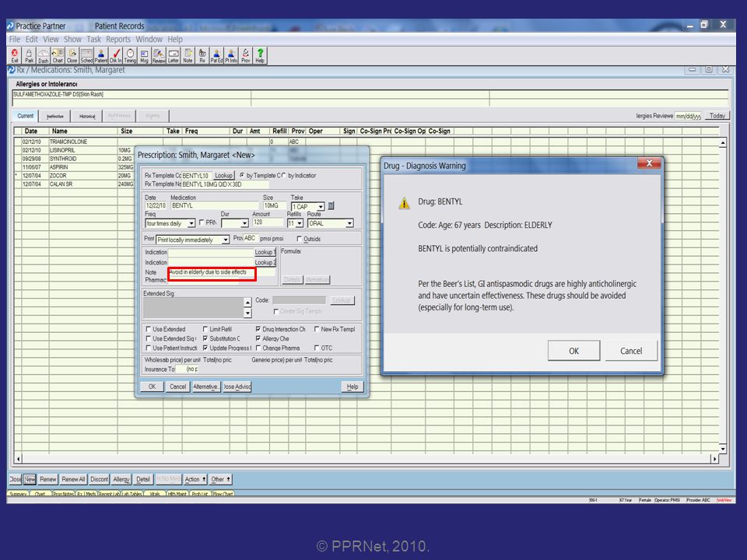Click the Park lock icon
This screenshot has width=747, height=560.
click(29, 55)
